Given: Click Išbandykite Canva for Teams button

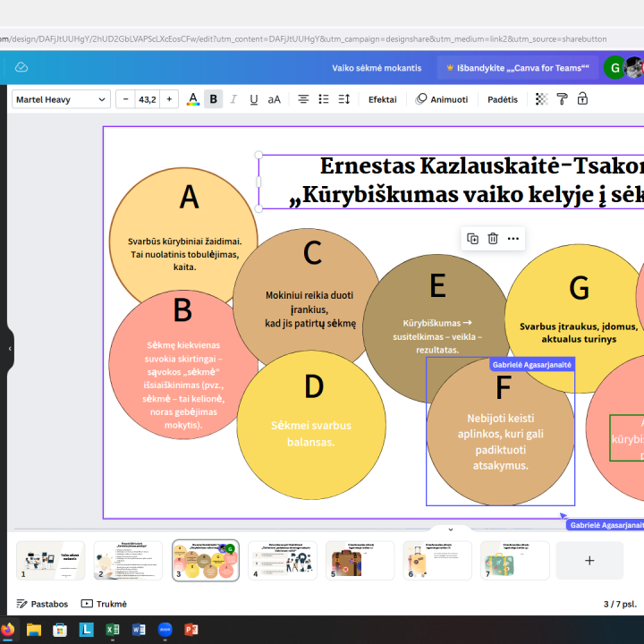Looking at the screenshot, I should [x=518, y=68].
